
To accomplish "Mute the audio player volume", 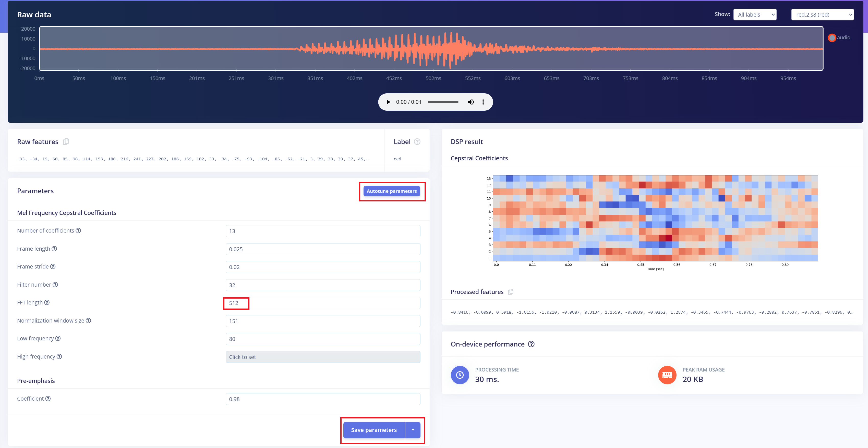I will (471, 102).
